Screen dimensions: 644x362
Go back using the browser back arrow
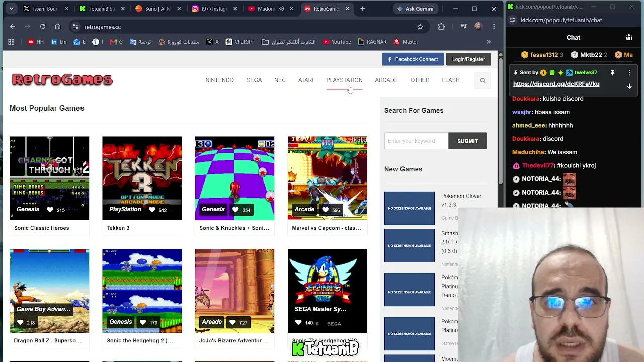pyautogui.click(x=13, y=27)
